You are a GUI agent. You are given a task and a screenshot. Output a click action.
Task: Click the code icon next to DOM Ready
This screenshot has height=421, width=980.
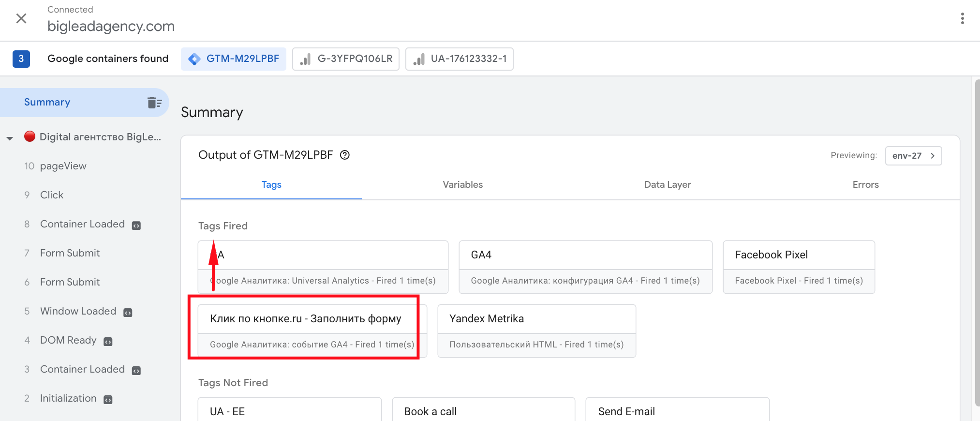[108, 342]
